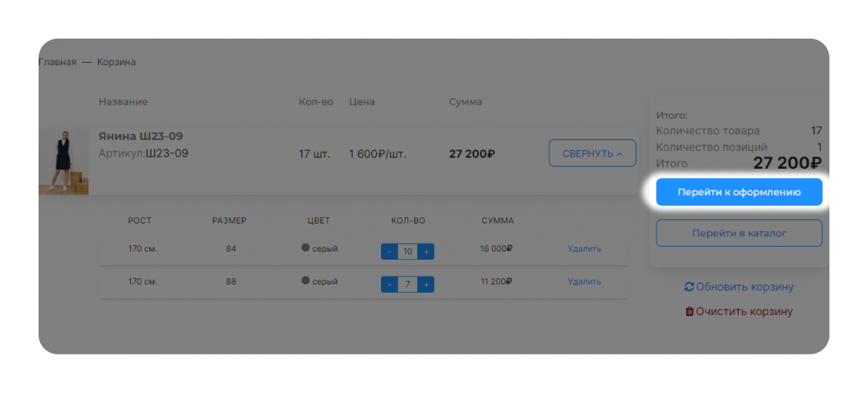
Task: Delete the size 84 row with Удалить
Action: coord(584,249)
